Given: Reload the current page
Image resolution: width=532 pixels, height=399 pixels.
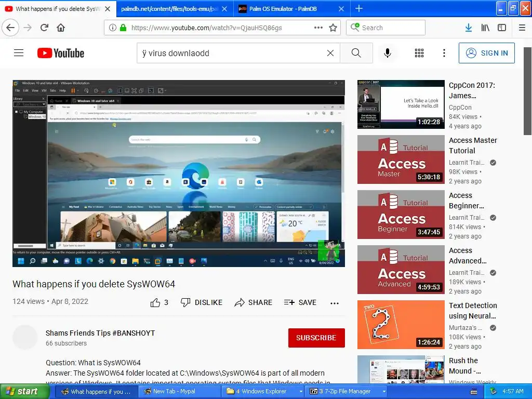Looking at the screenshot, I should pyautogui.click(x=45, y=28).
